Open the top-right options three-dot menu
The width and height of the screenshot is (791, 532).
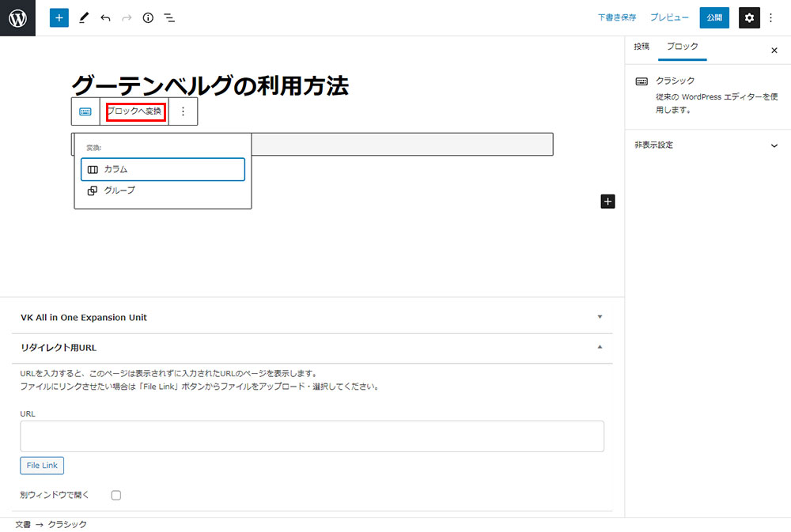pos(771,17)
